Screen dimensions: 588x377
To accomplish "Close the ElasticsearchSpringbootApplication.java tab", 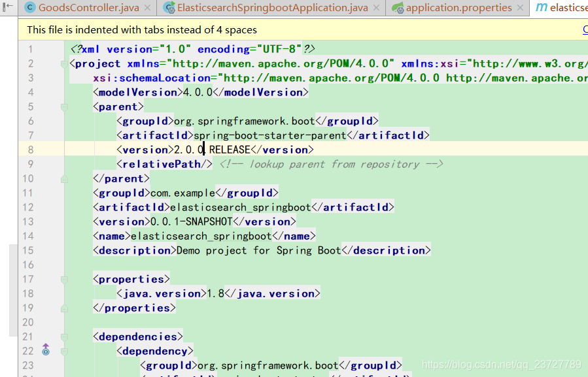I will point(377,8).
